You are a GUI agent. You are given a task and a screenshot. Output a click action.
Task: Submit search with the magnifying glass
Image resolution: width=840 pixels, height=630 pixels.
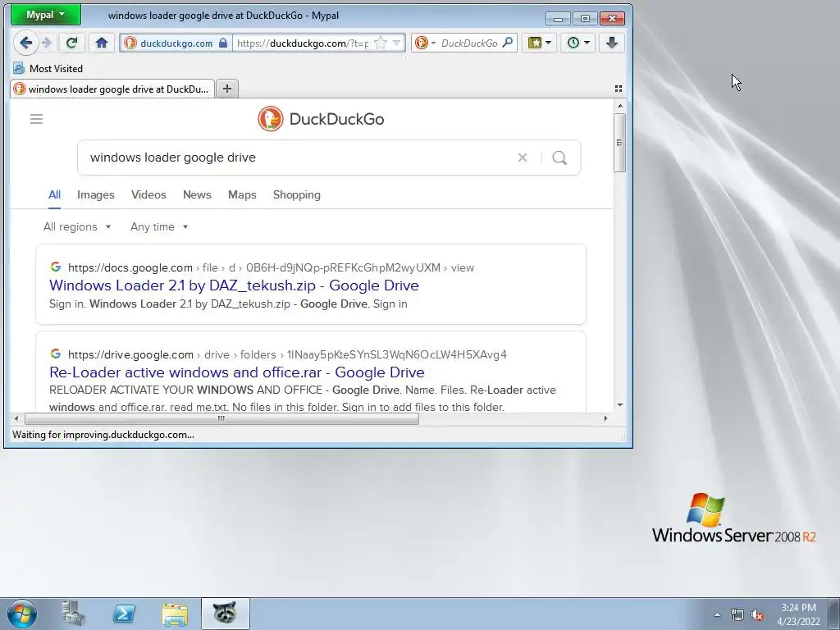click(x=559, y=157)
